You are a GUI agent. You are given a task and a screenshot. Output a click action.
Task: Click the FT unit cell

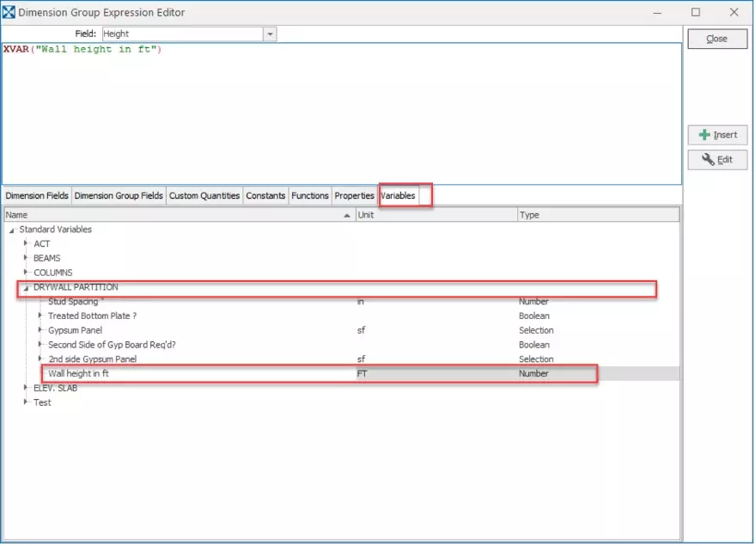point(362,374)
